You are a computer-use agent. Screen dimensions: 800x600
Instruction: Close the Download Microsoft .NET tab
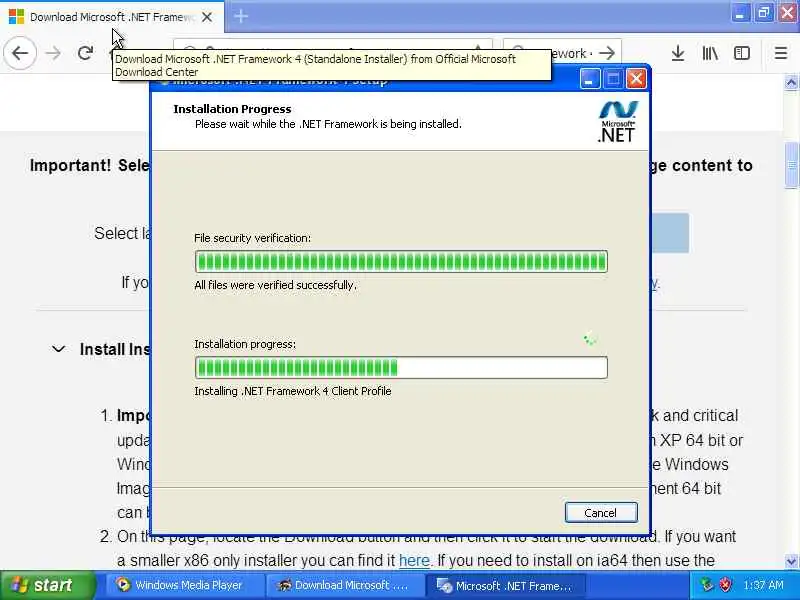coord(207,17)
